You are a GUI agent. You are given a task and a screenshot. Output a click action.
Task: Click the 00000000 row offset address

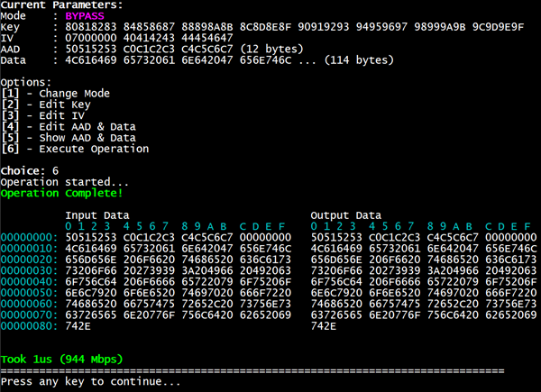[30, 236]
